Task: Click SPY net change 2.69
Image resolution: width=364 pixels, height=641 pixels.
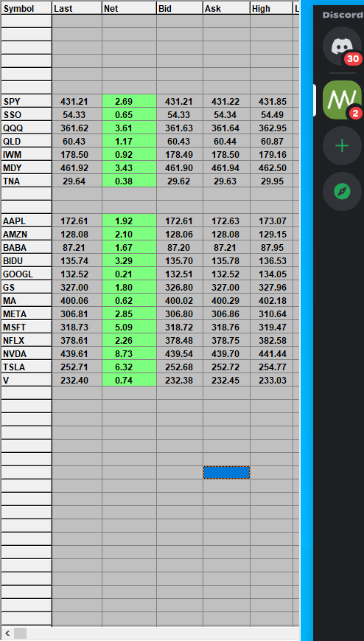Action: 130,101
